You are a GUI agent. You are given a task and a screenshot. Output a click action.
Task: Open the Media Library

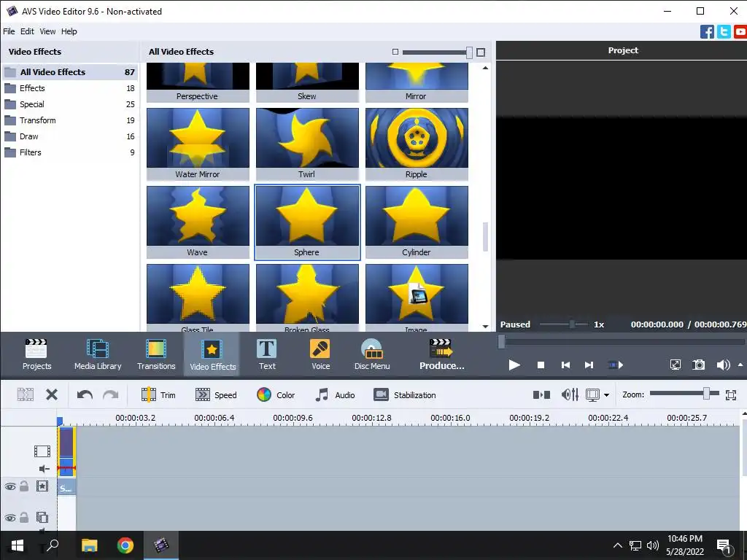(98, 354)
